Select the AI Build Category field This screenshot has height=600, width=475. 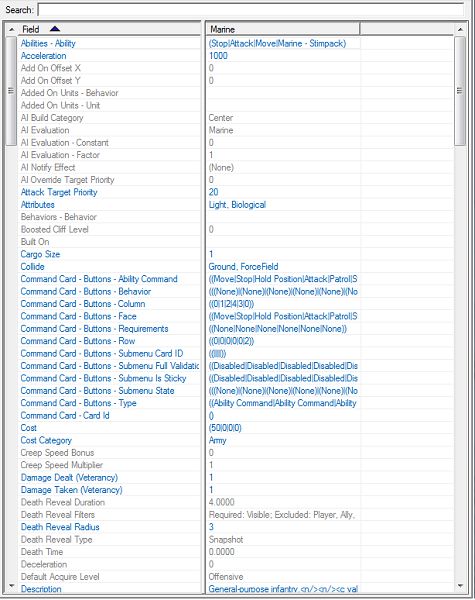coord(109,118)
